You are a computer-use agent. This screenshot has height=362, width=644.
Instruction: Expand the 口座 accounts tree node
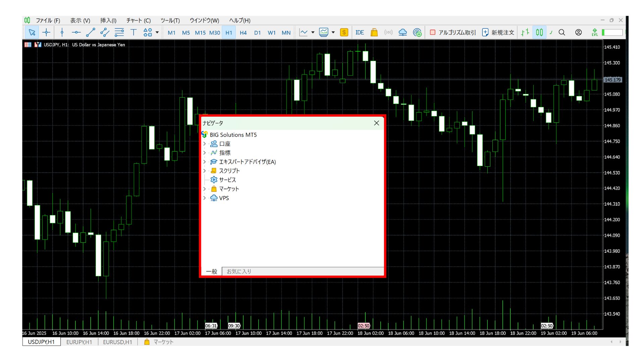pyautogui.click(x=205, y=144)
